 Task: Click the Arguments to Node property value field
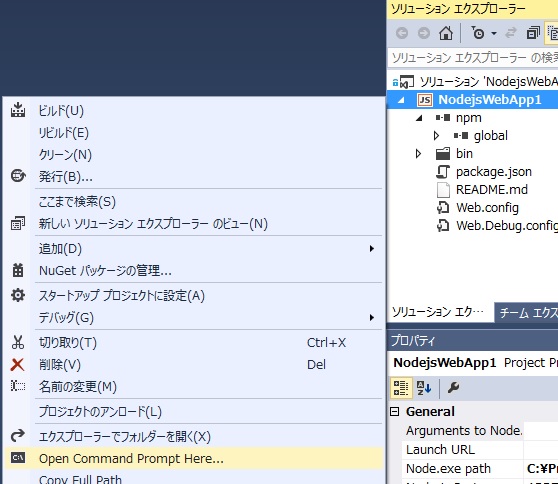[x=541, y=431]
